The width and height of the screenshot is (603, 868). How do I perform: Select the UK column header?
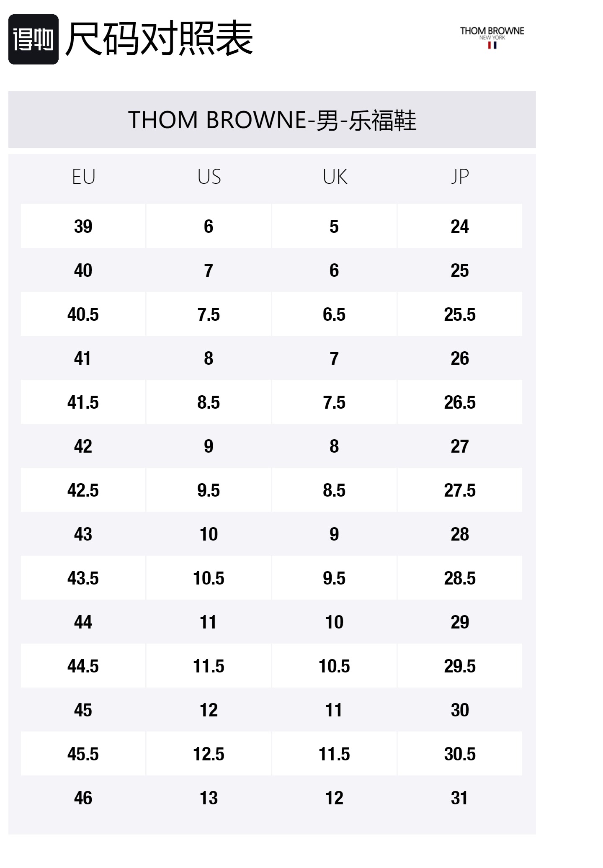pos(335,177)
